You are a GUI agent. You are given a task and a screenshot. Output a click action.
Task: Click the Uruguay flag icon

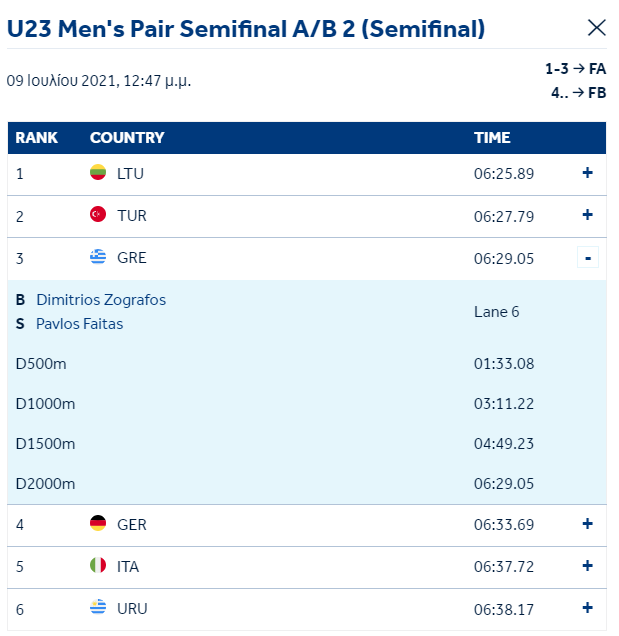(98, 607)
